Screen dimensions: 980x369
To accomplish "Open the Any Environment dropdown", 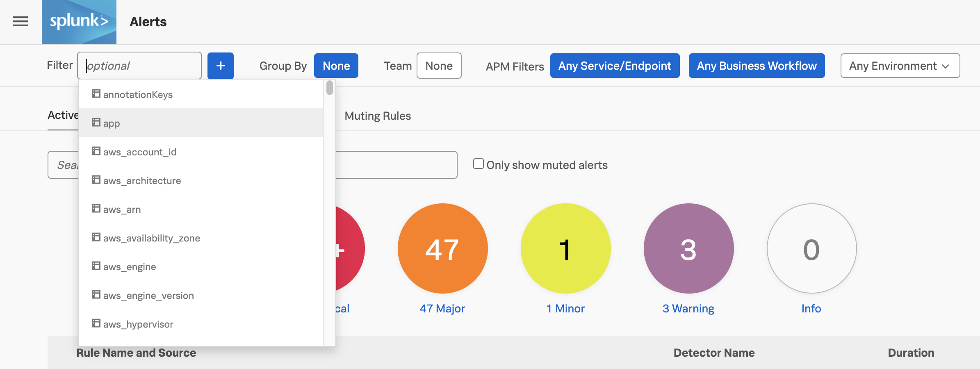I will [900, 66].
